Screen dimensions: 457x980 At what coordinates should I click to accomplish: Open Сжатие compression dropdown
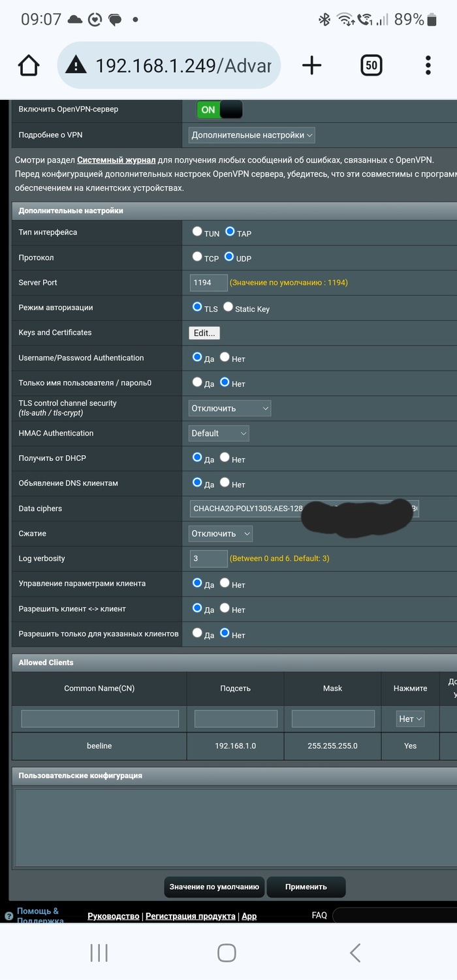[x=221, y=533]
